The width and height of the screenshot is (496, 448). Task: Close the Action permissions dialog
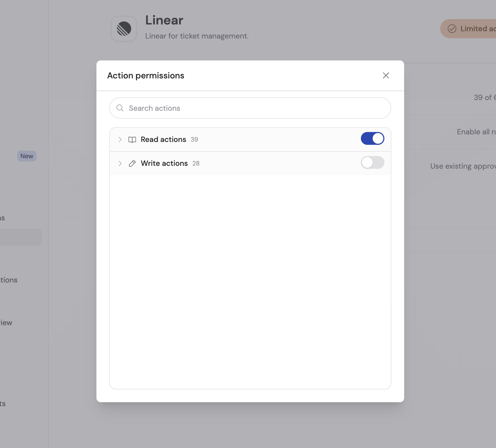coord(386,75)
